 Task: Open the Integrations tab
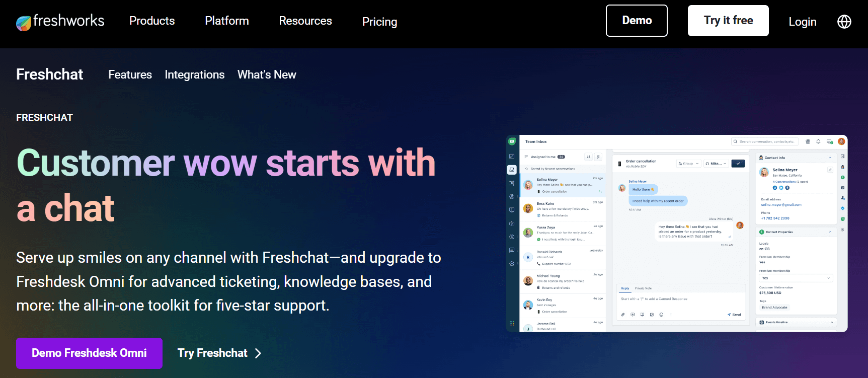pos(195,74)
